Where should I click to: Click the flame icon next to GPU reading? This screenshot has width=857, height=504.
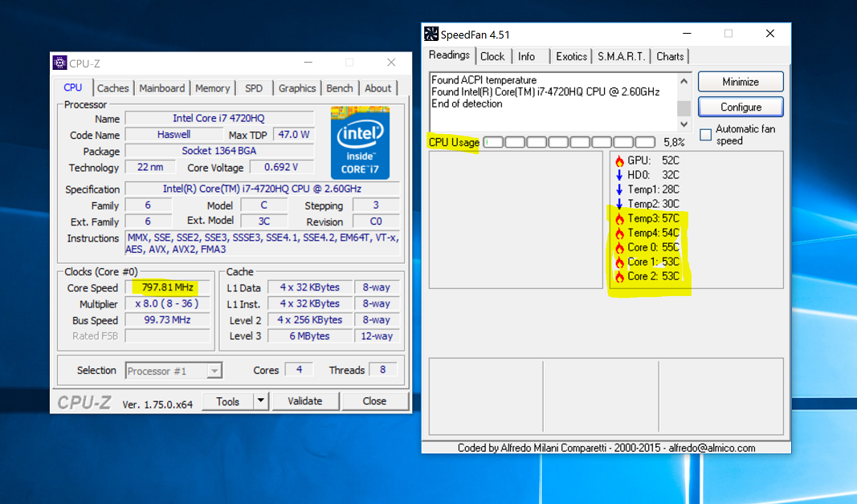tap(619, 161)
